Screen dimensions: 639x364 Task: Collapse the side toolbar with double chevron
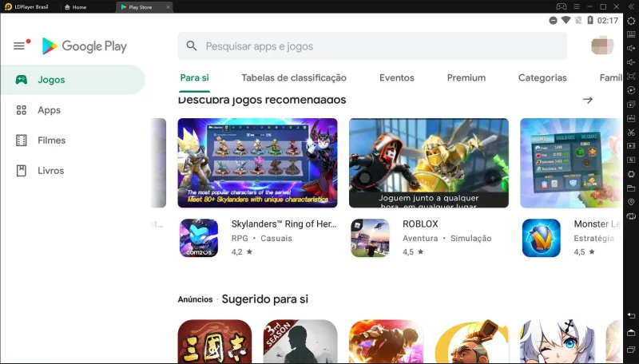click(x=631, y=7)
